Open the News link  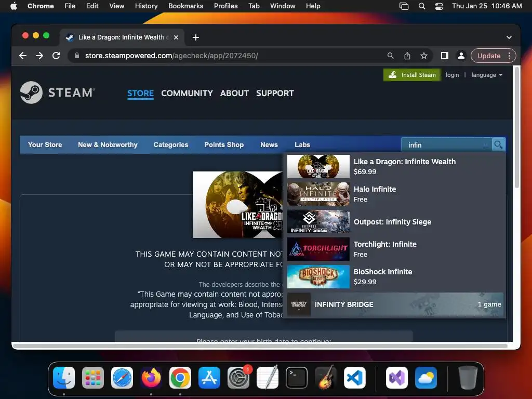(x=269, y=144)
